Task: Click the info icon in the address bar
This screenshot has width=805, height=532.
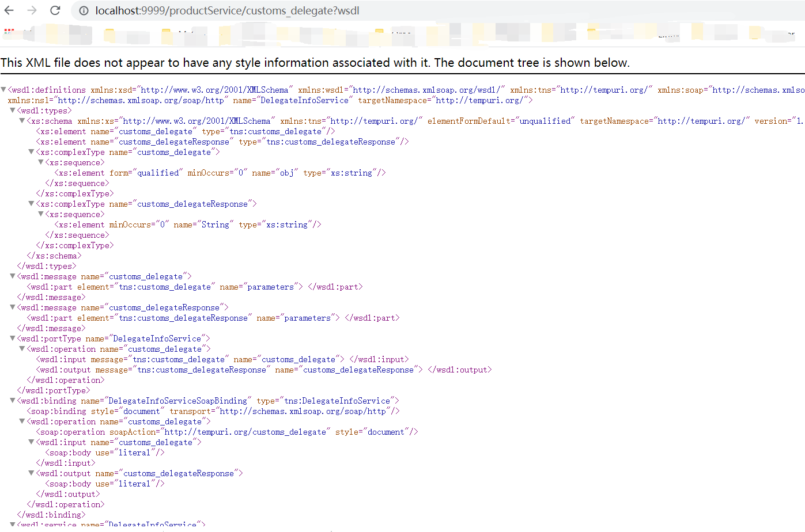Action: pos(84,10)
